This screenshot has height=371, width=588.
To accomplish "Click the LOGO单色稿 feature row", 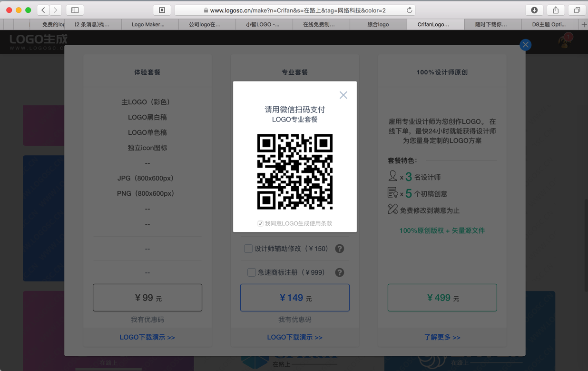I will point(147,132).
